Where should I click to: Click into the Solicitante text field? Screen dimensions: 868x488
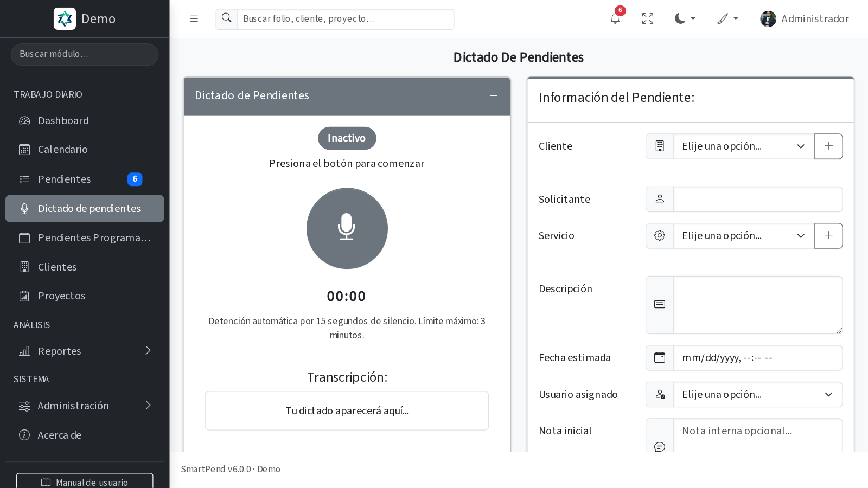coord(758,199)
